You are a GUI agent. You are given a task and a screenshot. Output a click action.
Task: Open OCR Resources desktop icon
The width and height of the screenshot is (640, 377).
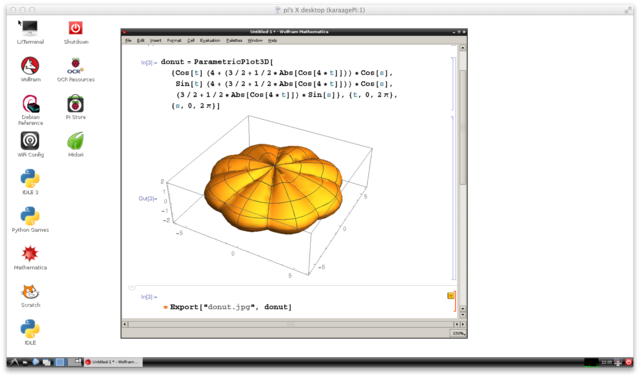pos(76,69)
